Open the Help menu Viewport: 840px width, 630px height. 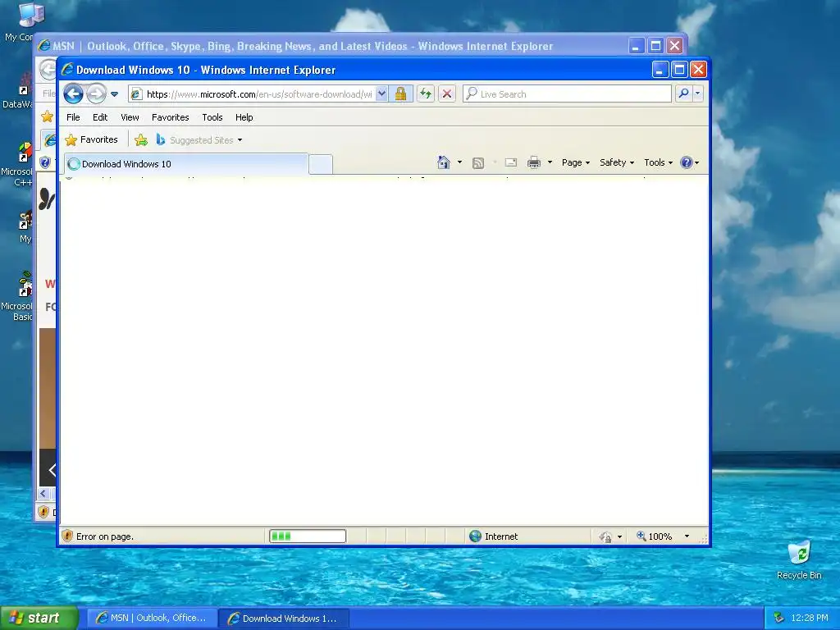point(244,117)
